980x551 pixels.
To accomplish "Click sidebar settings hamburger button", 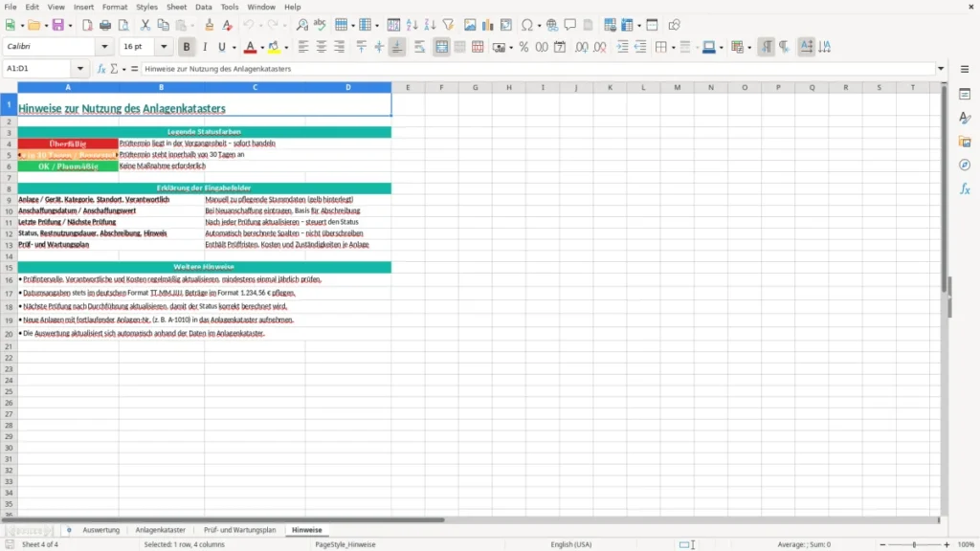I will point(965,69).
